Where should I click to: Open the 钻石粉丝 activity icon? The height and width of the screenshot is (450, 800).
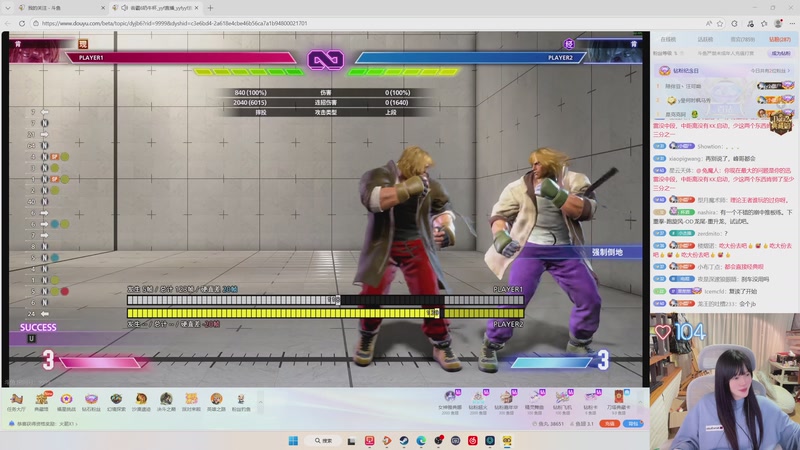pyautogui.click(x=91, y=402)
